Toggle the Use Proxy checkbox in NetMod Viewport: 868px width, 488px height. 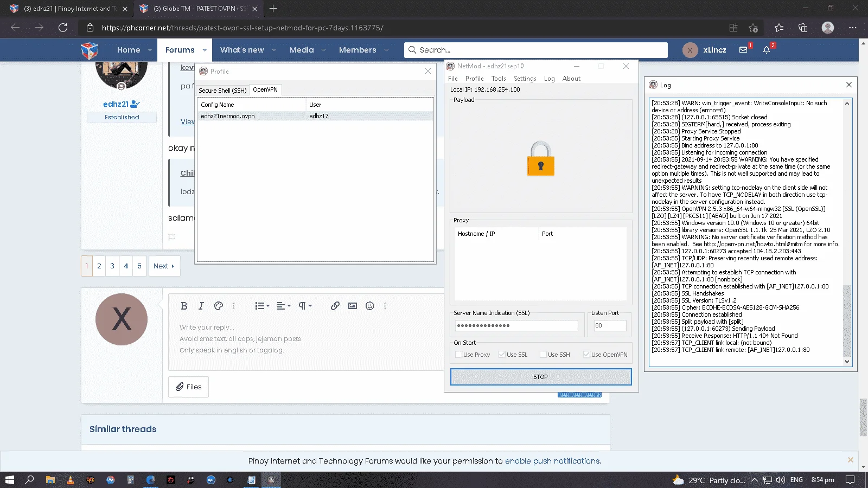point(458,355)
